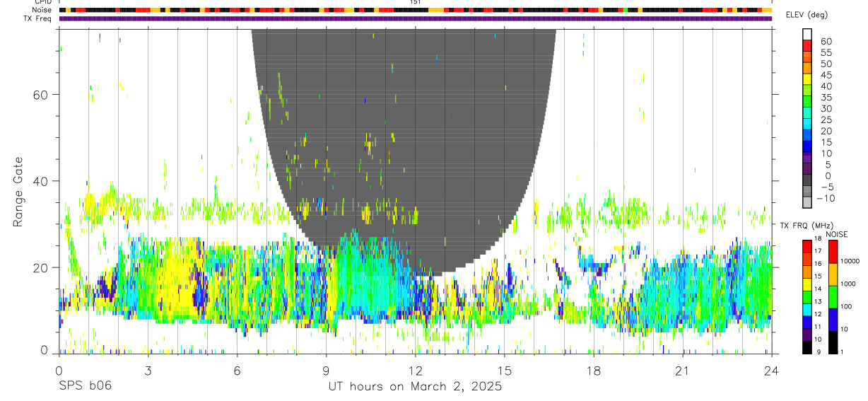Click the '60' tick on Range Gate axis

tap(42, 95)
